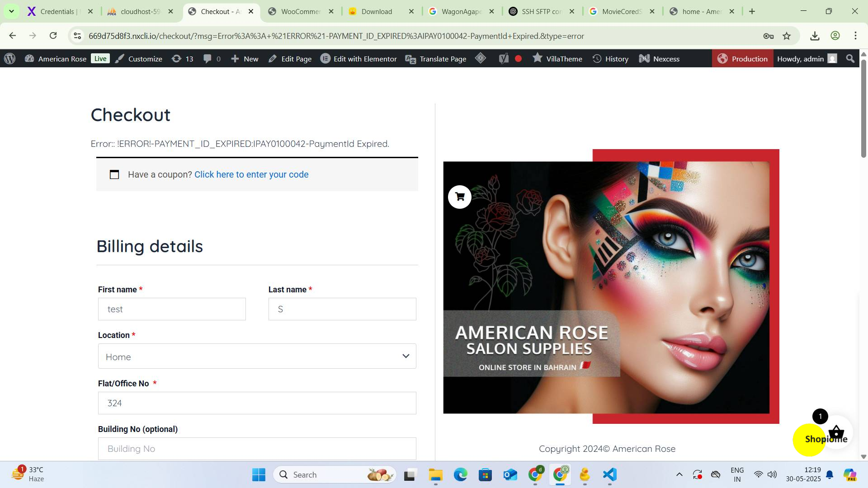Open the WordPress logo menu
The image size is (868, 488).
coord(9,59)
